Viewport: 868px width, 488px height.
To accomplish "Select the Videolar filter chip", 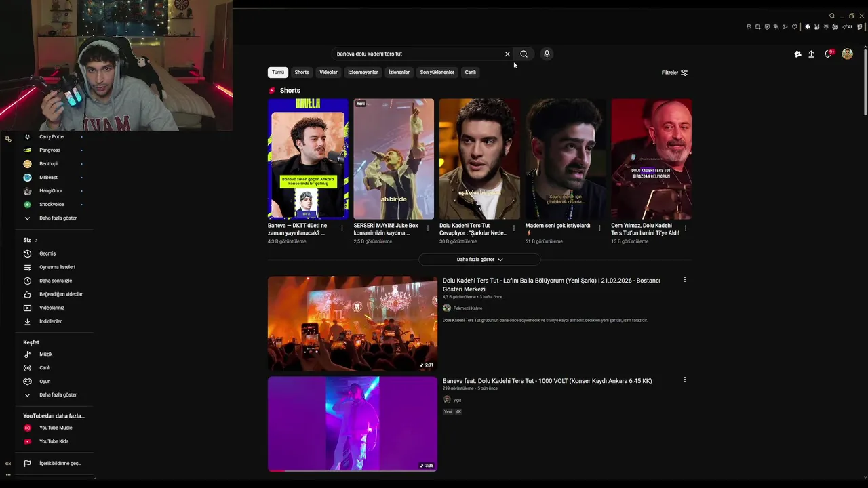I will tap(328, 73).
